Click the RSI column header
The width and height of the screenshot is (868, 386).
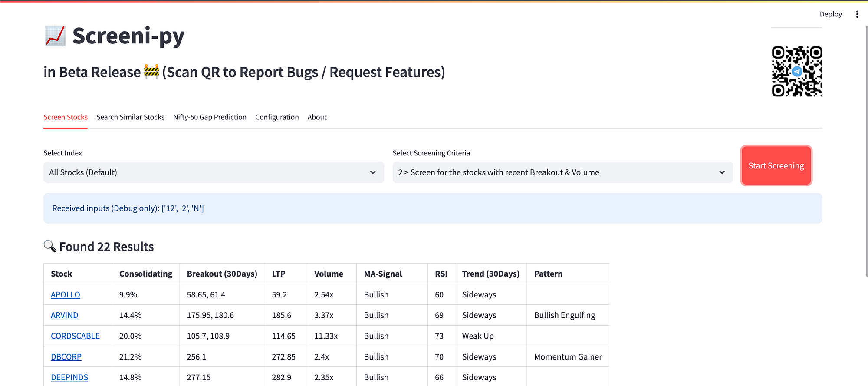click(x=441, y=274)
